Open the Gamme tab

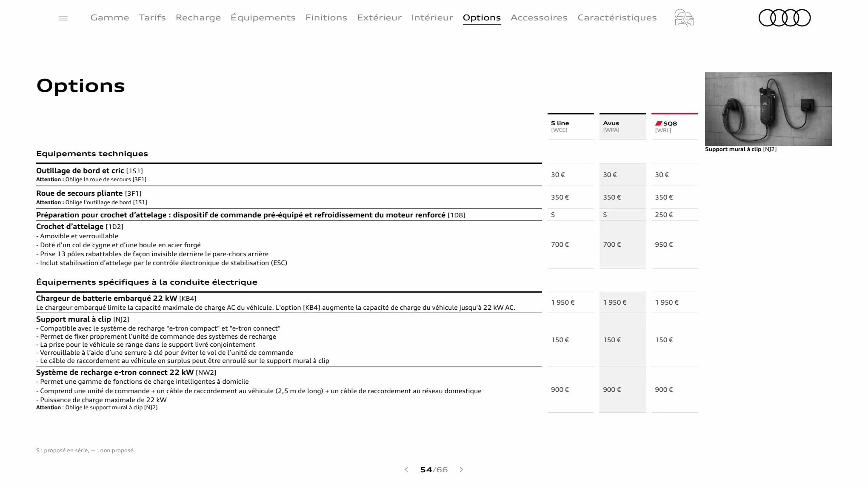tap(110, 17)
